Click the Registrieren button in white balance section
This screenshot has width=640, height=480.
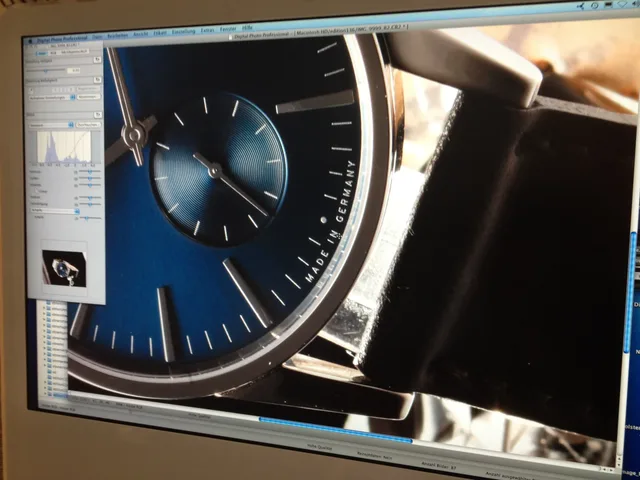coord(88,89)
